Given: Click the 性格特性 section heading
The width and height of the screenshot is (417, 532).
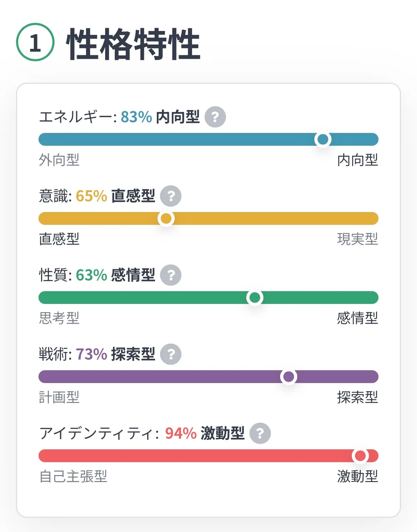Looking at the screenshot, I should click(133, 44).
